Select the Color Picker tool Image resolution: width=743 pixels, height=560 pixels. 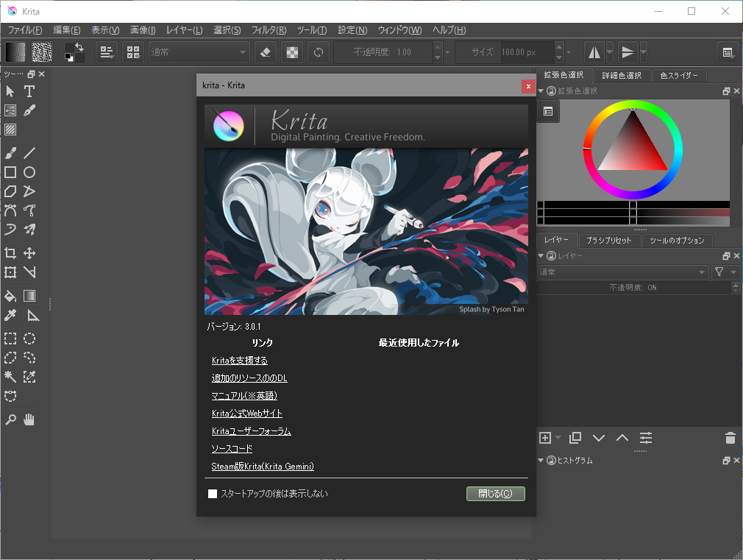pos(10,315)
